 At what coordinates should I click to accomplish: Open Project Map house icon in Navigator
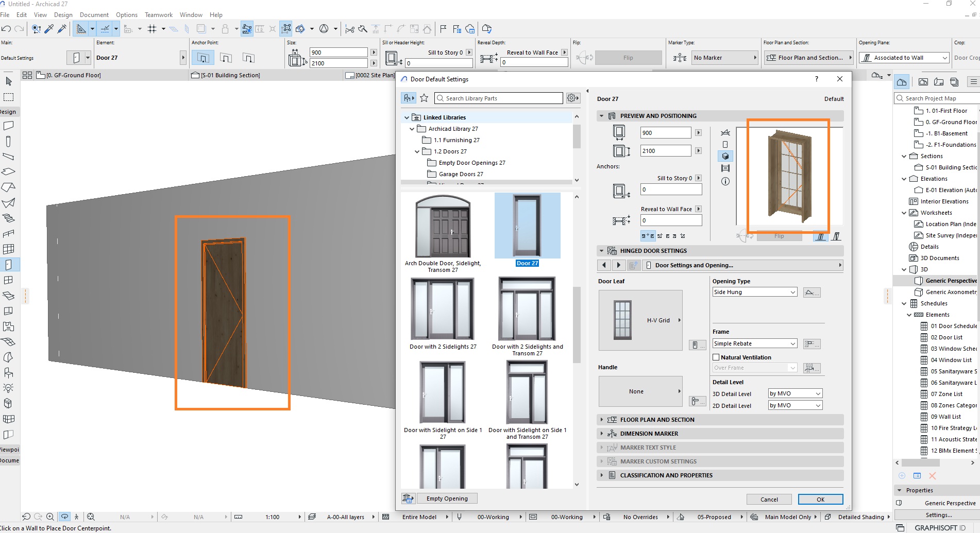pos(902,82)
